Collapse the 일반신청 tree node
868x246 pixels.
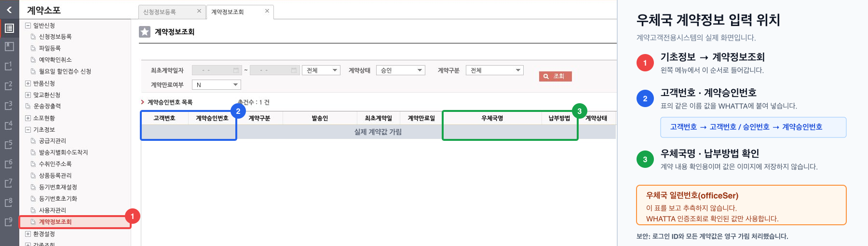(27, 26)
